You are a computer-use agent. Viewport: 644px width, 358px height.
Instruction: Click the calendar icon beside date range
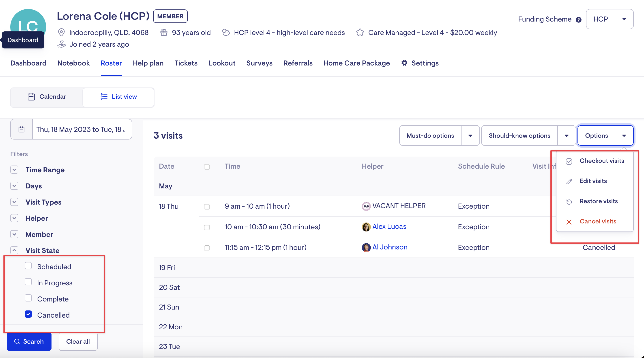[x=21, y=129]
